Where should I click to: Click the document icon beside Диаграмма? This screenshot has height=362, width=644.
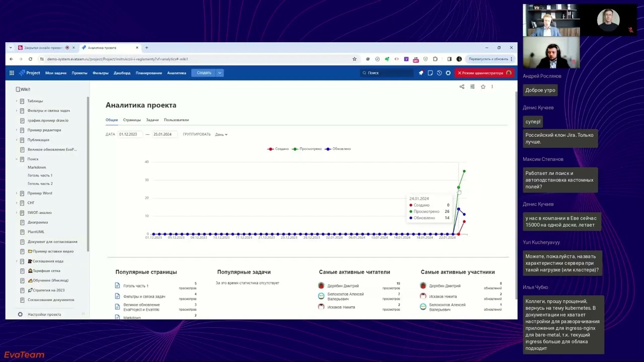(22, 222)
